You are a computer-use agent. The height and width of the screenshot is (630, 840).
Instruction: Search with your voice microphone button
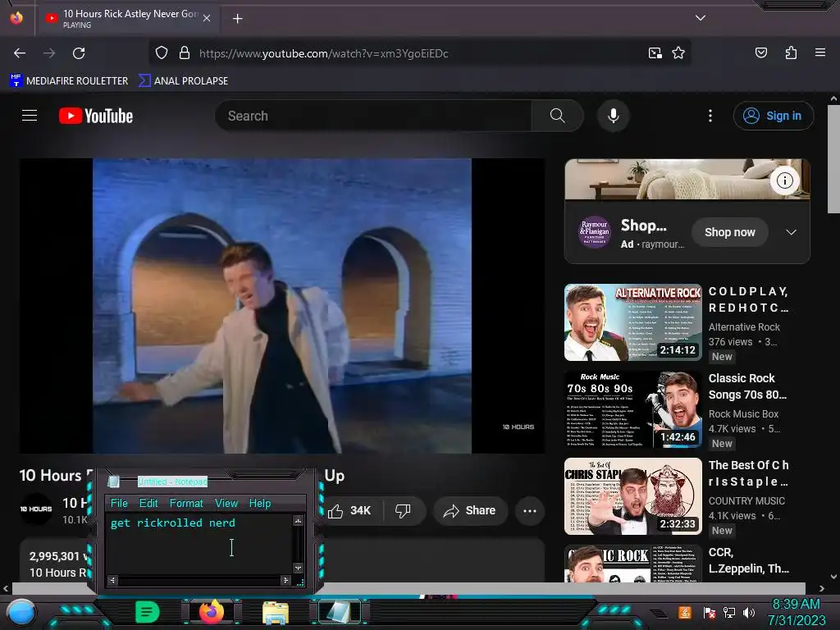click(x=614, y=116)
